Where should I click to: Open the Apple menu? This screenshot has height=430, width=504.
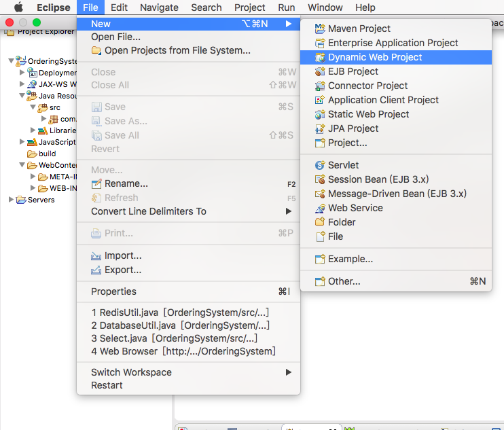tap(18, 7)
